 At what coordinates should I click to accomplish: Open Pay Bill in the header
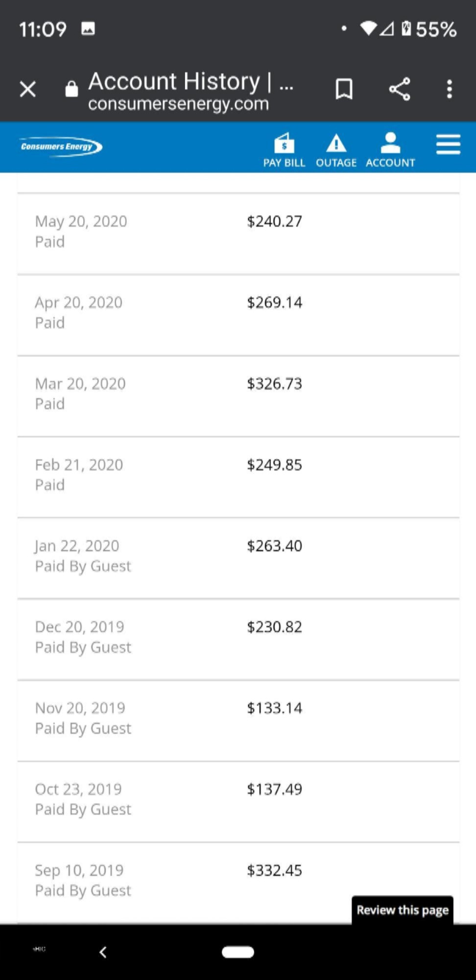[x=284, y=150]
